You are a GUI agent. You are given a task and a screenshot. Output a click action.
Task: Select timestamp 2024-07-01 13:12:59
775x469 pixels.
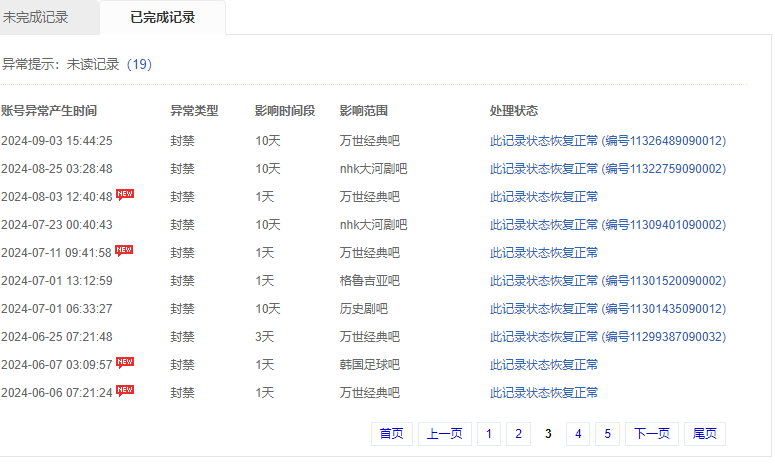pyautogui.click(x=57, y=281)
